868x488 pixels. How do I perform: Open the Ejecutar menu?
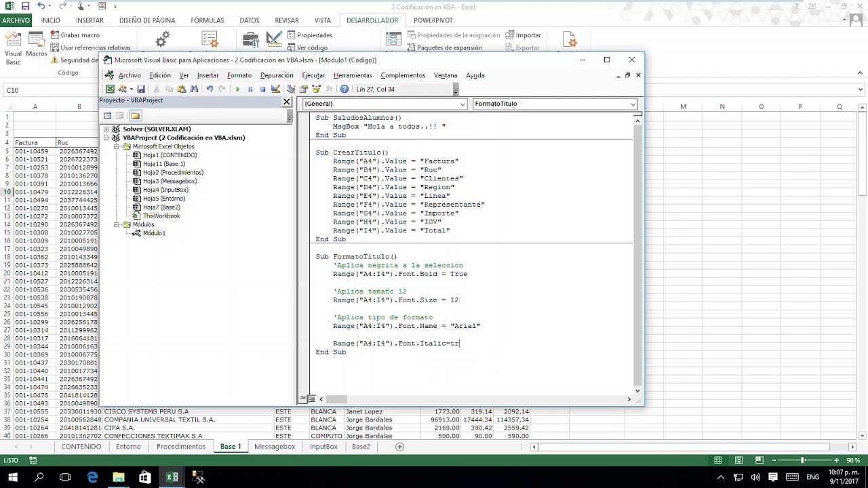click(313, 75)
